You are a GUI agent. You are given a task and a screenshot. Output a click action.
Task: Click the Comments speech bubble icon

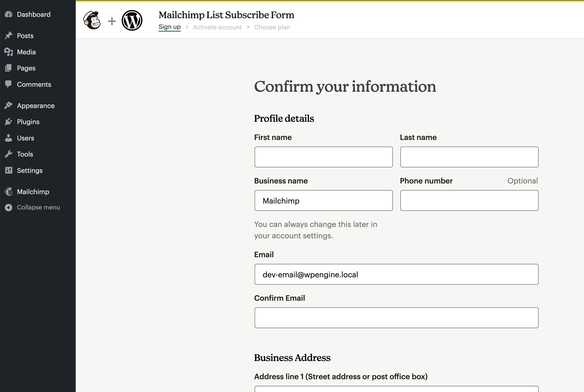point(9,84)
